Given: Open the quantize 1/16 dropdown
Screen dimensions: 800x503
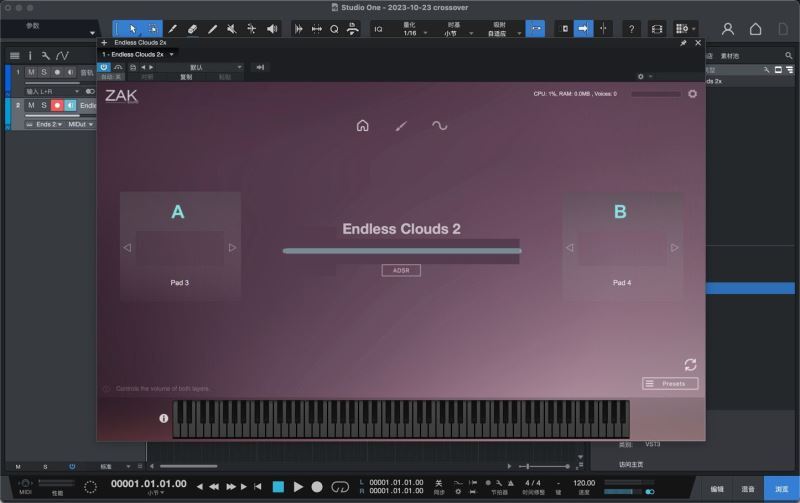Looking at the screenshot, I should coord(414,33).
